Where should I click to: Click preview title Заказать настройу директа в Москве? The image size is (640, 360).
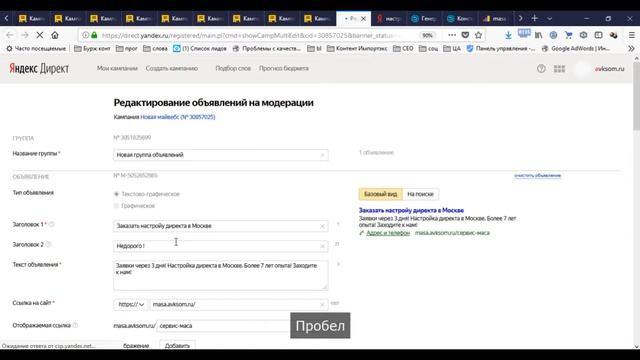tap(411, 211)
